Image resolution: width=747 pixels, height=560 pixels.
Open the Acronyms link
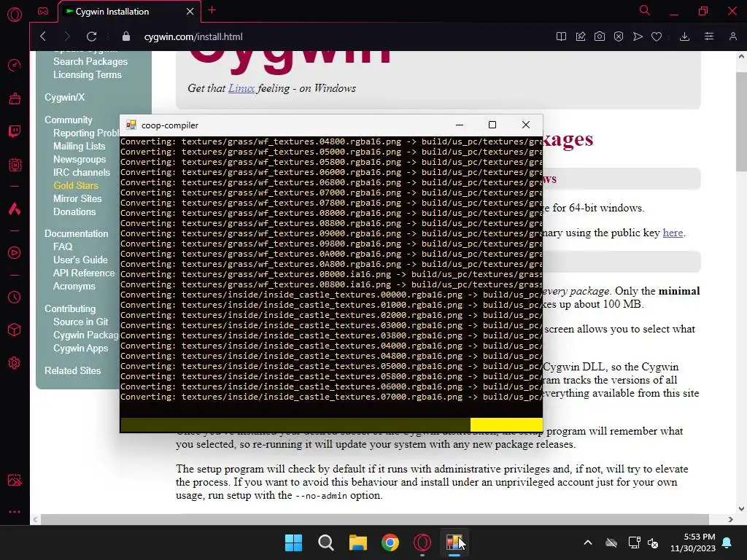tap(74, 286)
